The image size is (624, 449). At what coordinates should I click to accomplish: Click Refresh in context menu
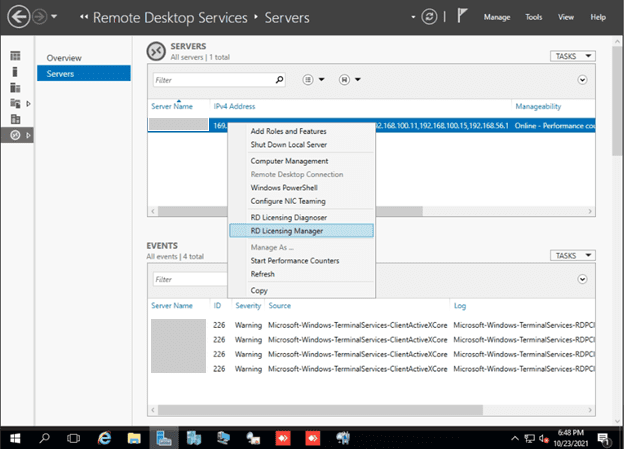[x=302, y=274]
